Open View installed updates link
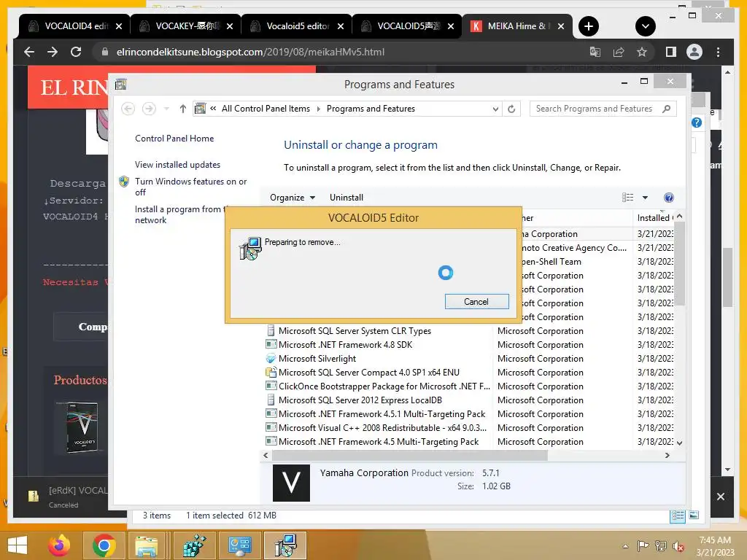Image resolution: width=747 pixels, height=560 pixels. (x=177, y=164)
